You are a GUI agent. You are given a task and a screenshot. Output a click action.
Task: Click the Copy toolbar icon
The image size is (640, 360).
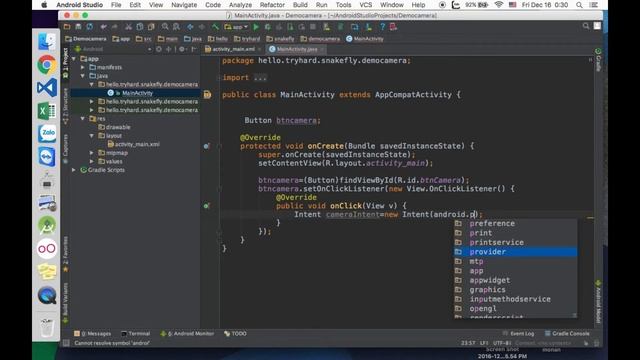click(140, 27)
